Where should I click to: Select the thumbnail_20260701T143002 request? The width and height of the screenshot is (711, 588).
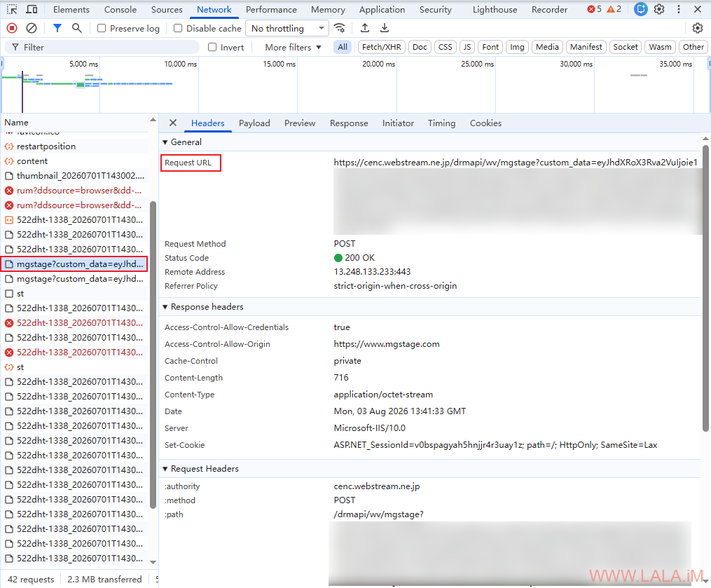pos(75,176)
